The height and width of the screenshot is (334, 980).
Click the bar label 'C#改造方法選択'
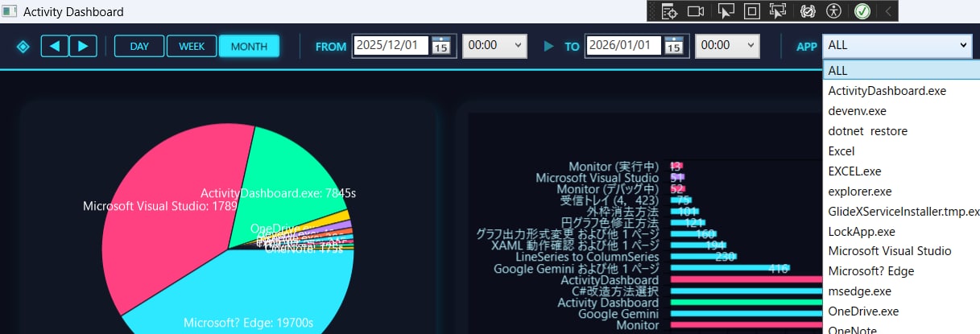point(614,291)
